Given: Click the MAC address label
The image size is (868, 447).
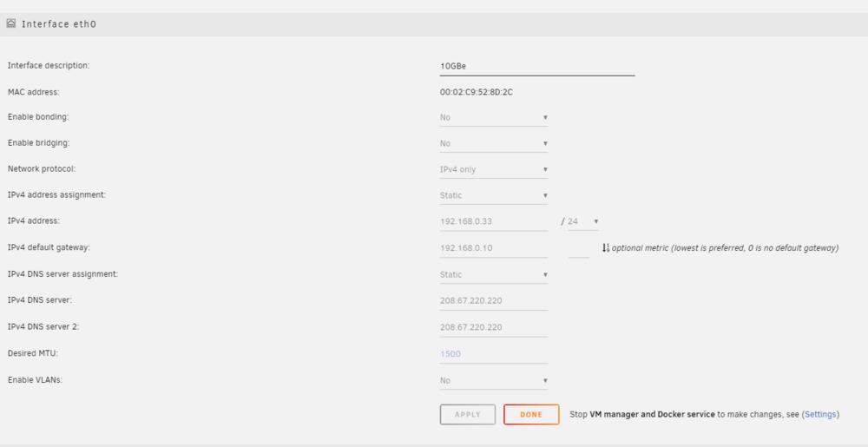Looking at the screenshot, I should (x=33, y=92).
